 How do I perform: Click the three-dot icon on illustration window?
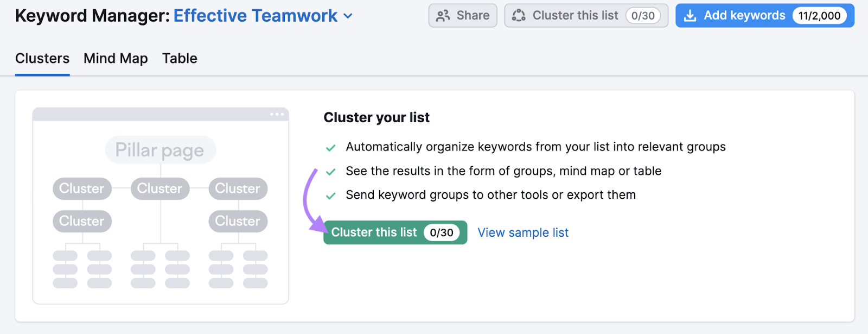(277, 114)
